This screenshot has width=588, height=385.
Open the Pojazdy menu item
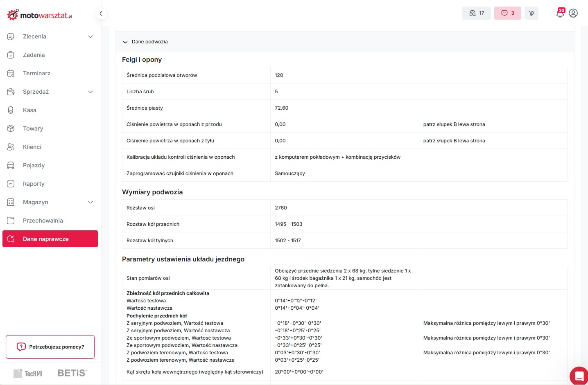[34, 165]
